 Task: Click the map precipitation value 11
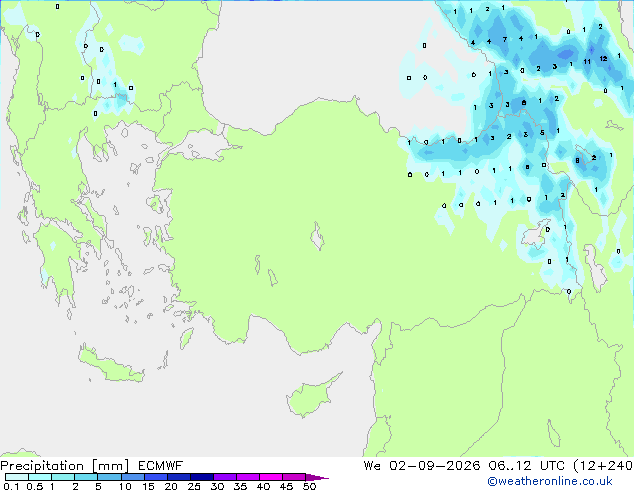coord(587,62)
